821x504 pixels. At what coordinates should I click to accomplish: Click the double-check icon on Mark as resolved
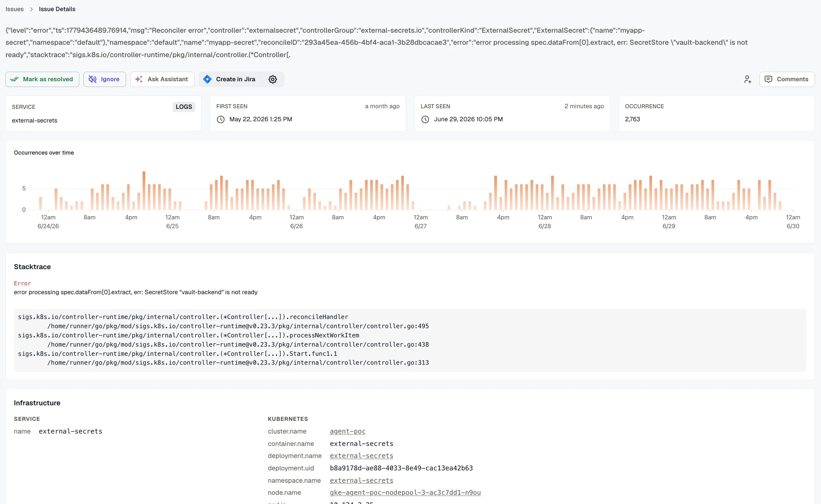14,79
